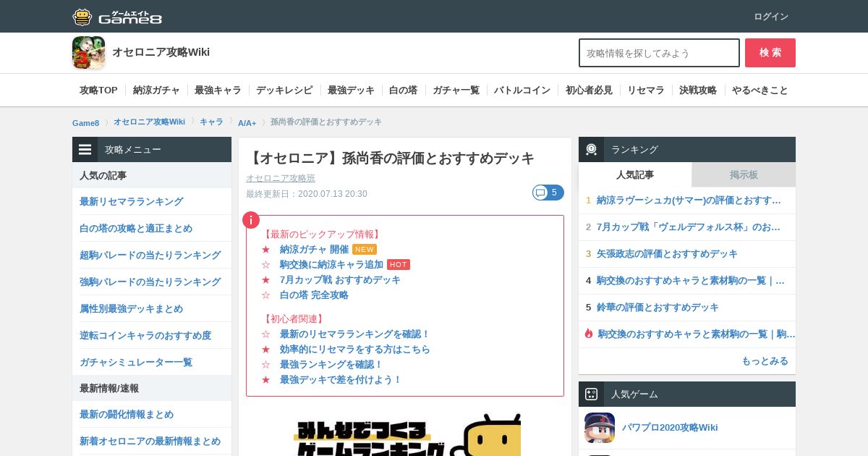Click the Game8 logo in header
Screen dimensions: 868x456
click(x=117, y=17)
